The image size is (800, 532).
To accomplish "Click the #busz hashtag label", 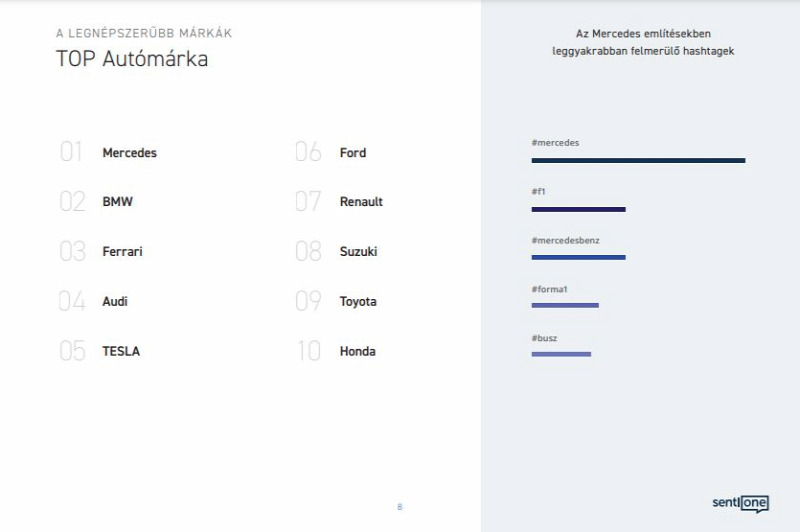I will tap(544, 338).
